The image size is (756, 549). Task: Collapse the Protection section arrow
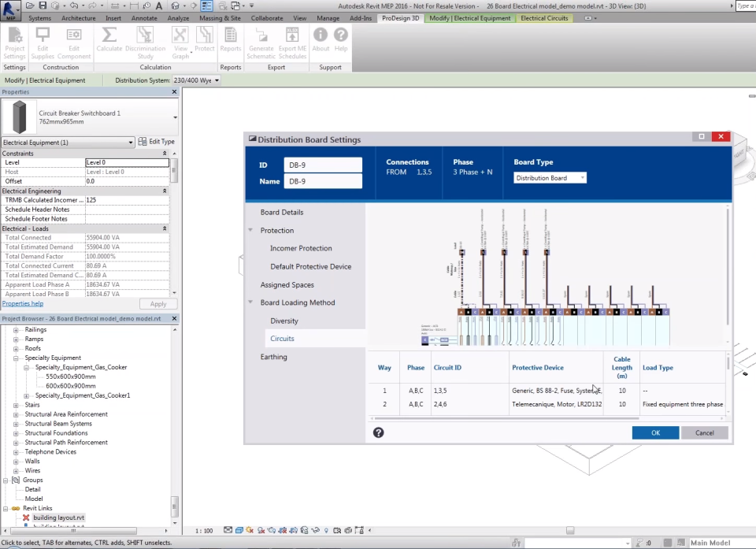(251, 231)
